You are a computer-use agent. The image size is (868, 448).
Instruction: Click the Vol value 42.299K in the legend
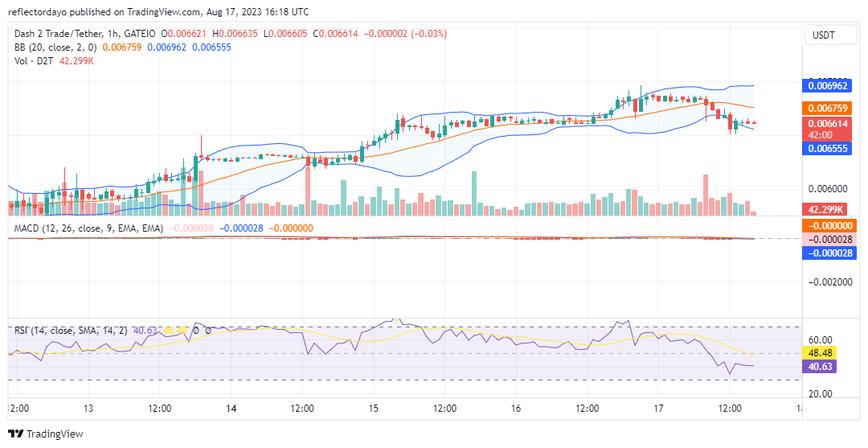click(x=76, y=61)
